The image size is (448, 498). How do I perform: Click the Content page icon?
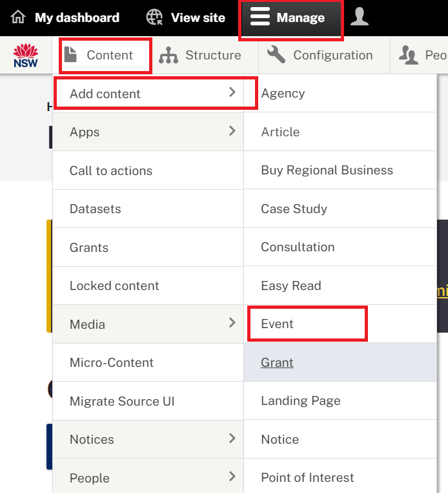tap(70, 54)
